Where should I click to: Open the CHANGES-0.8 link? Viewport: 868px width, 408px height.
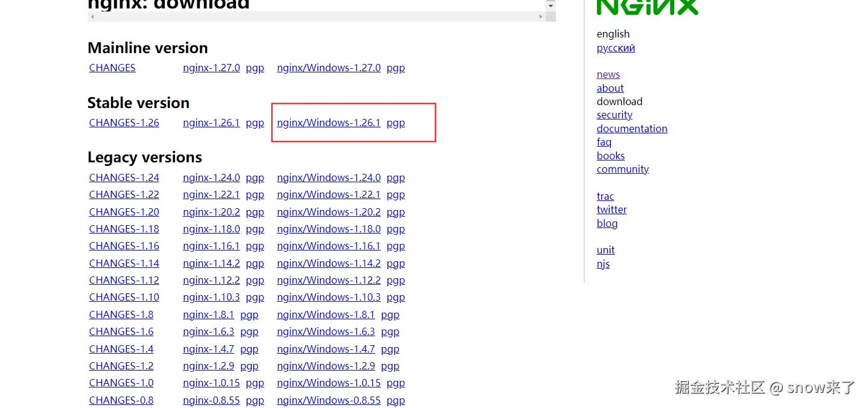coord(121,400)
